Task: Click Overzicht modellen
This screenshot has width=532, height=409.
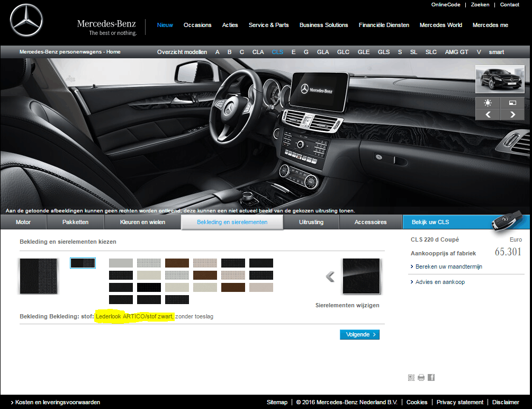Action: [x=182, y=52]
